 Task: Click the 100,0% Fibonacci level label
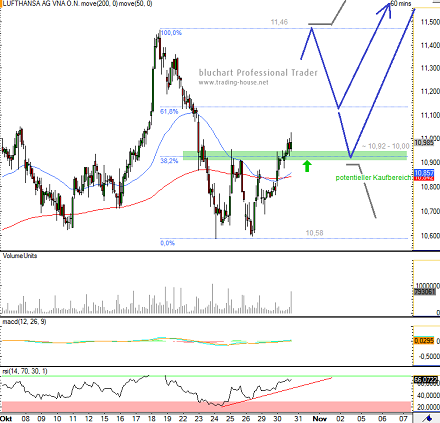(x=171, y=33)
